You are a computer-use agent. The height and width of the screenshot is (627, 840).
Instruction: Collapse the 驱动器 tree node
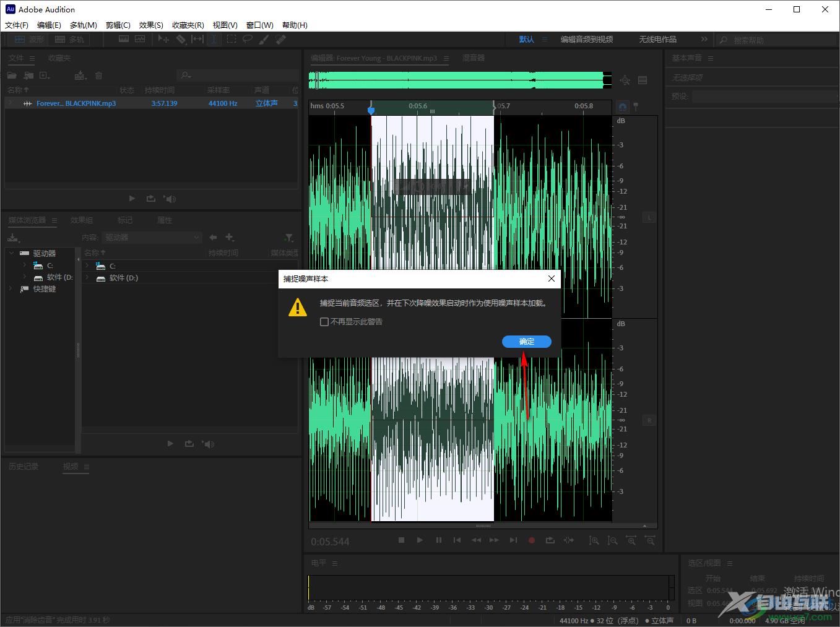pos(11,253)
